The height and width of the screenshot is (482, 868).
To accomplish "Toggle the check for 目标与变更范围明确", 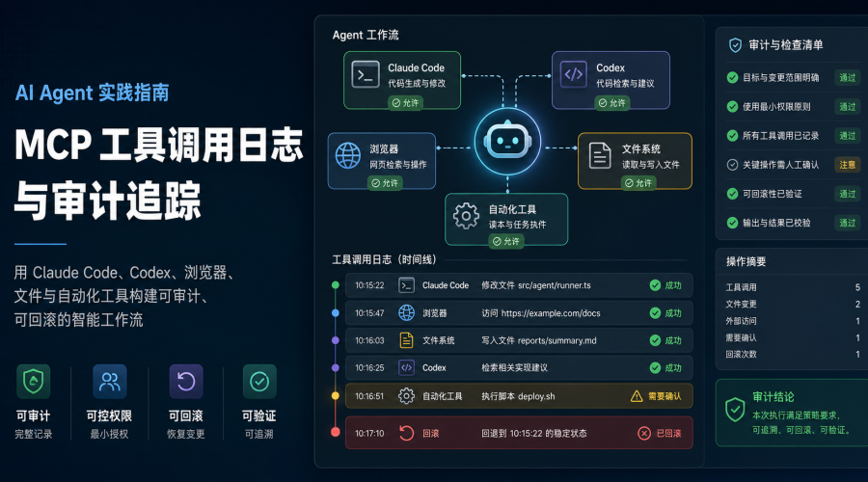I will 732,77.
